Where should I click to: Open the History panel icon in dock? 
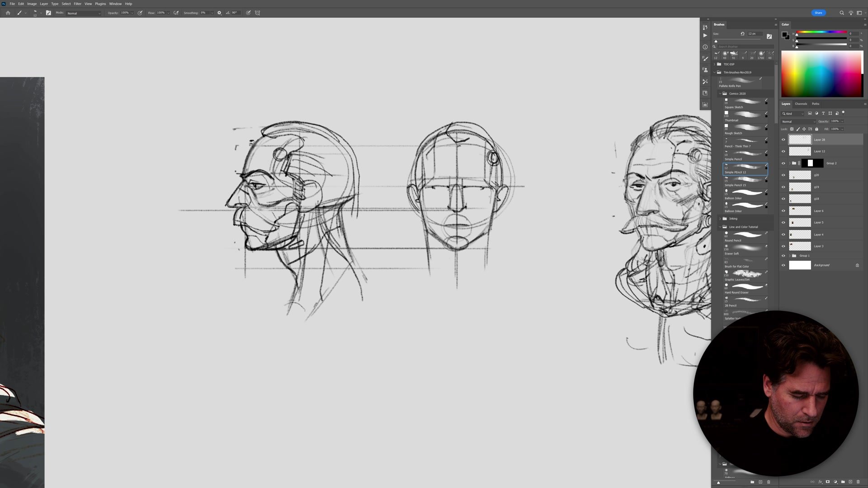[705, 27]
